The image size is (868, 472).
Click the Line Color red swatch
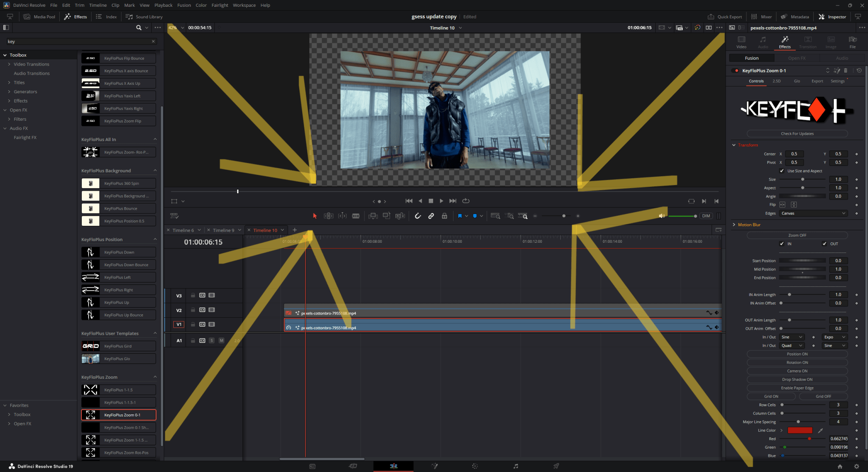[x=799, y=430]
